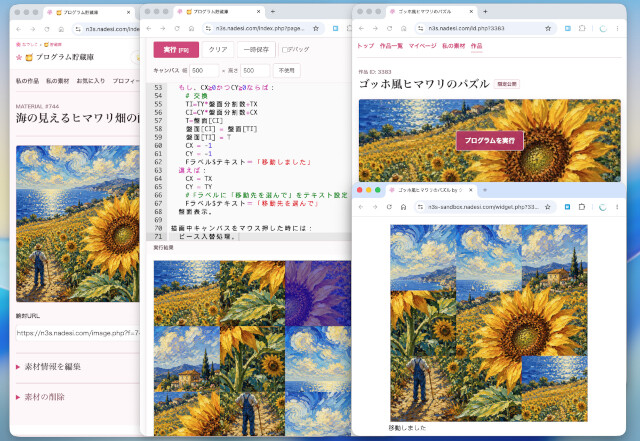This screenshot has width=640, height=441.
Task: Reload the widget.php sandbox window
Action: point(389,207)
